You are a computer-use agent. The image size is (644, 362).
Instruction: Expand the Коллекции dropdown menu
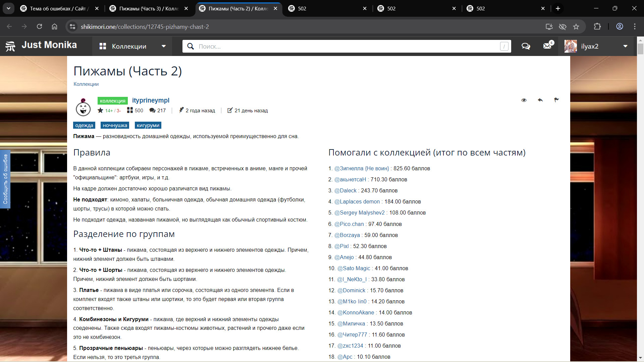point(163,46)
